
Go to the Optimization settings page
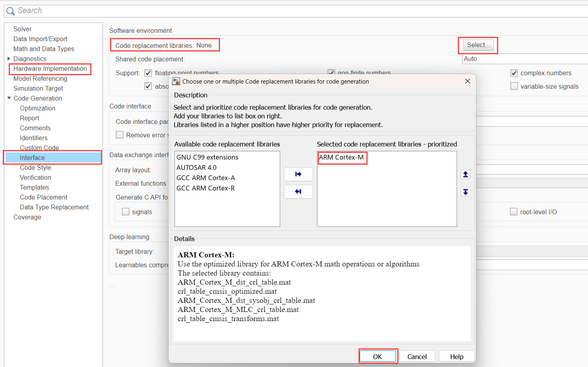pyautogui.click(x=38, y=108)
